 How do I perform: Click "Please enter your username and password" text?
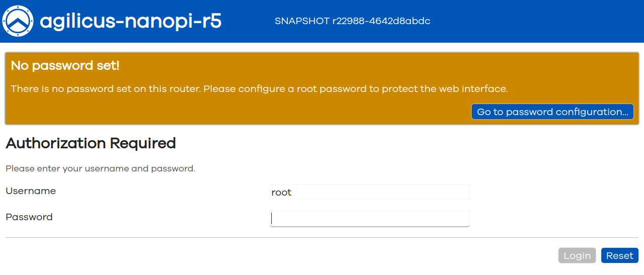[100, 169]
